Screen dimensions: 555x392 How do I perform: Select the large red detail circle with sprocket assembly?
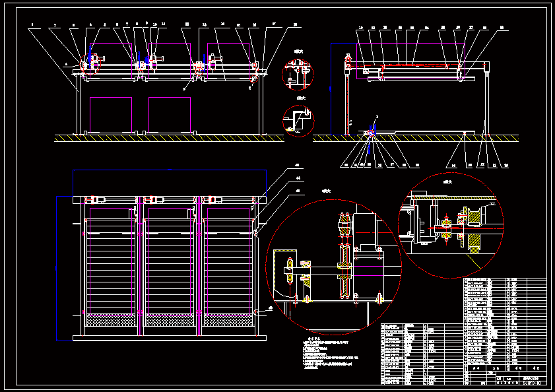click(x=333, y=267)
